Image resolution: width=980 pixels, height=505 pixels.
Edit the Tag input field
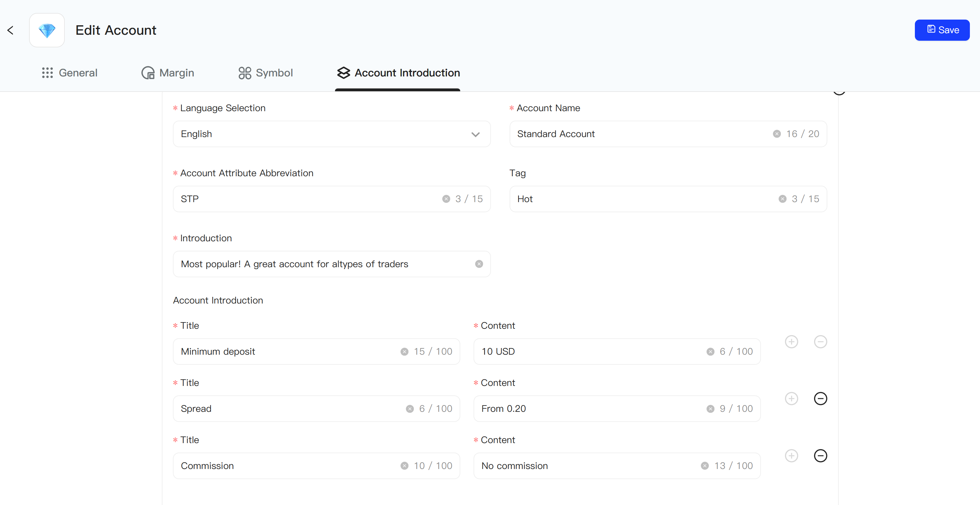click(668, 199)
